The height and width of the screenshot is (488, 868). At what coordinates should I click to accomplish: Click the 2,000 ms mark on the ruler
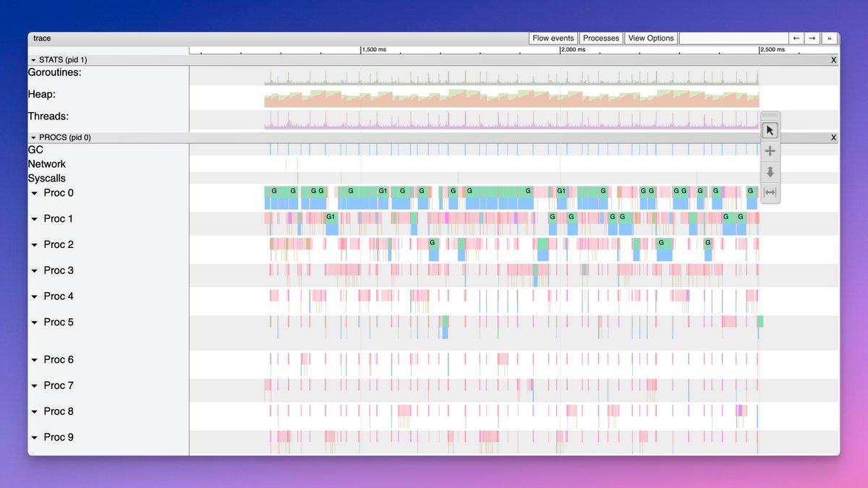tap(561, 50)
